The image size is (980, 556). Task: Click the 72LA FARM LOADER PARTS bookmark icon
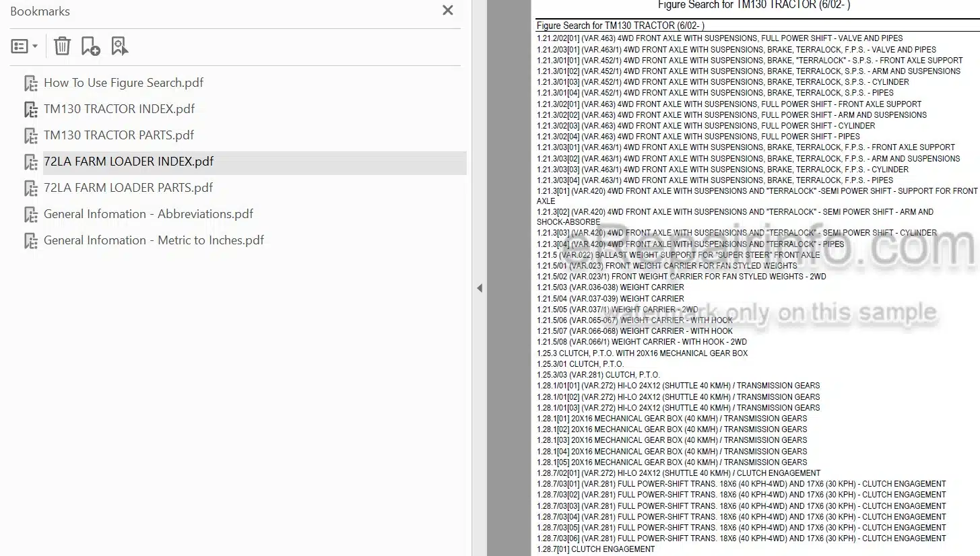click(x=31, y=188)
